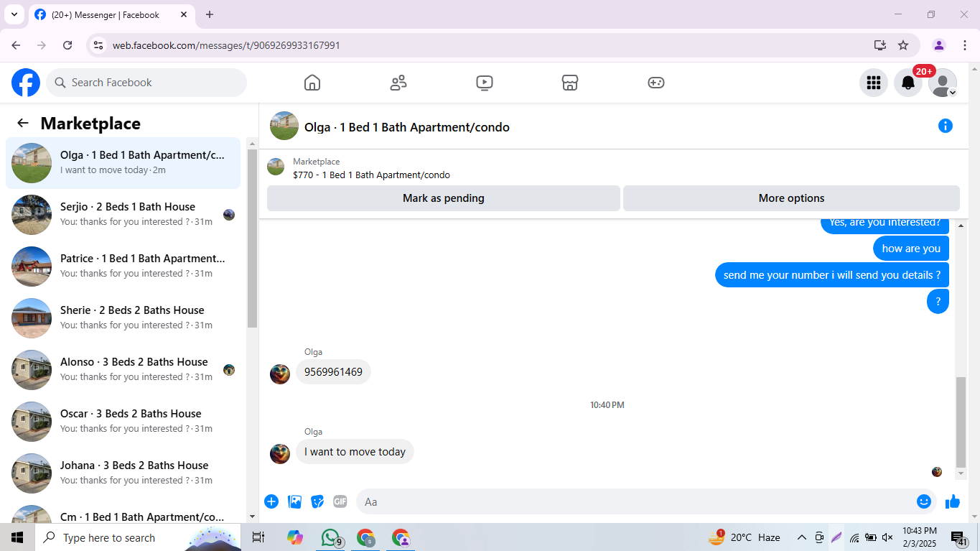Open Task View on the taskbar
Image resolution: width=980 pixels, height=551 pixels.
tap(258, 537)
